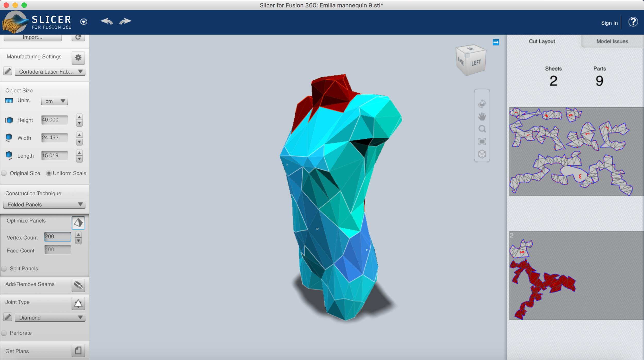Select the Orbit navigation tool

tap(482, 104)
